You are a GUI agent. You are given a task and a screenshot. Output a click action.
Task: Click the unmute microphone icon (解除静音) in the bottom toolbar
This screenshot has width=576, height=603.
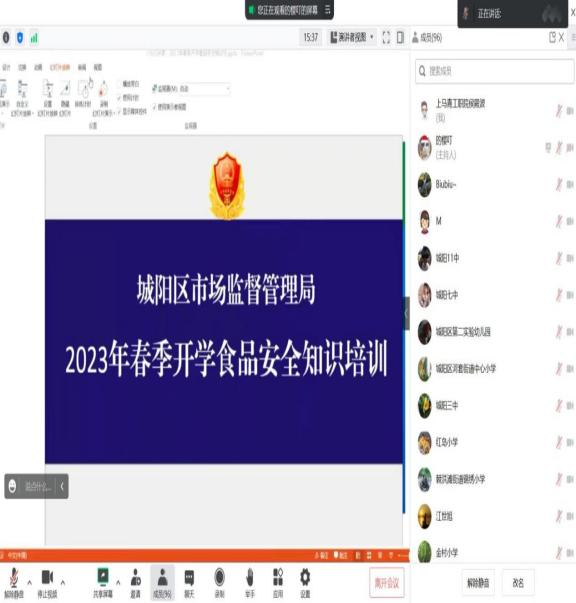pyautogui.click(x=14, y=578)
